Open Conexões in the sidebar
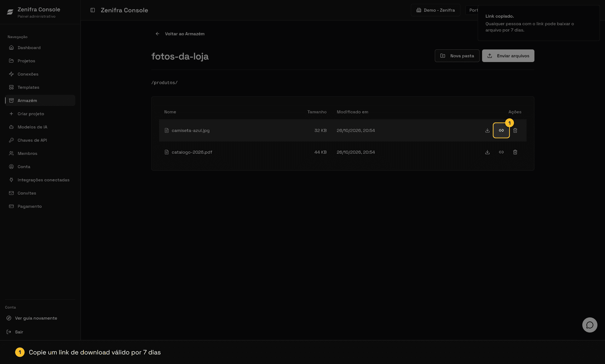The image size is (605, 364). 40,74
